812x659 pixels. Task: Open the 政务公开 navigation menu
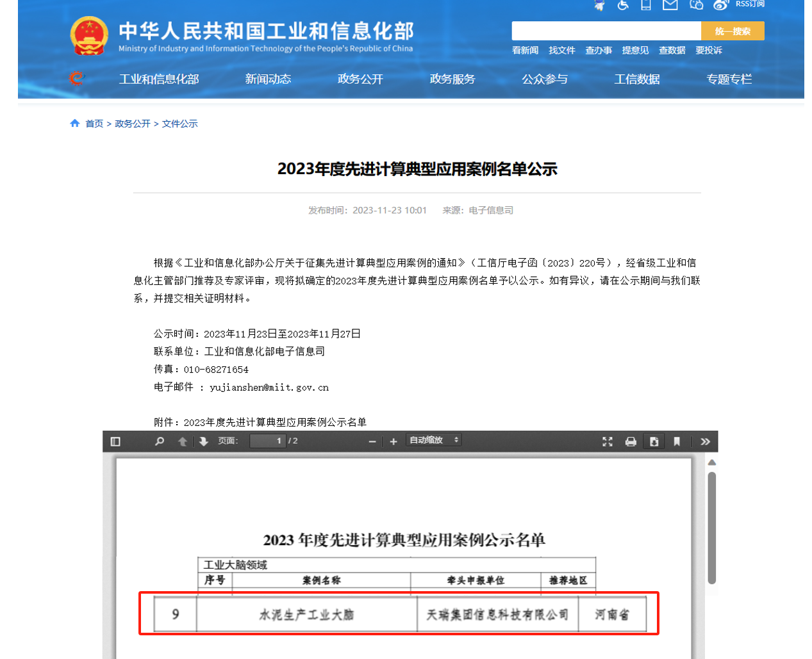point(360,79)
